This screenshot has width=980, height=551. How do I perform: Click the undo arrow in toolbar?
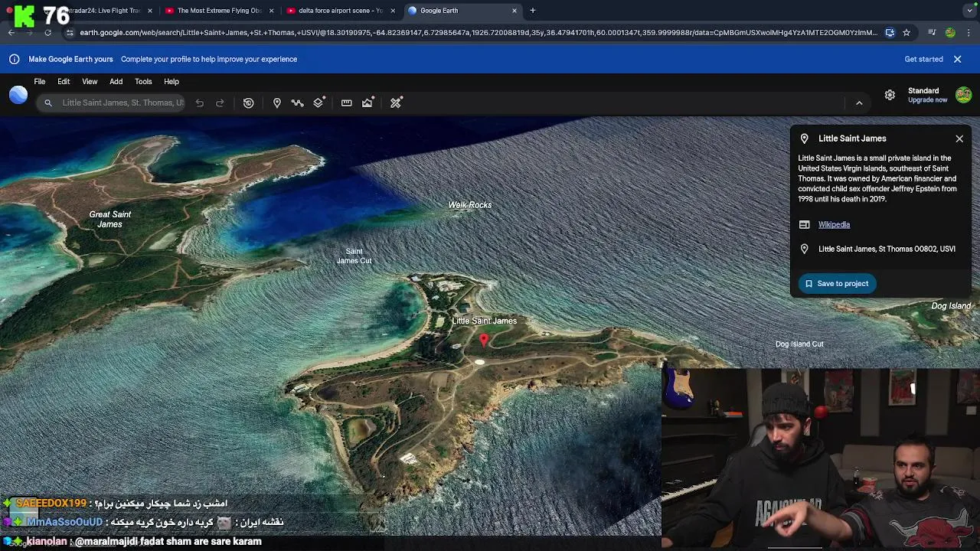click(x=199, y=103)
